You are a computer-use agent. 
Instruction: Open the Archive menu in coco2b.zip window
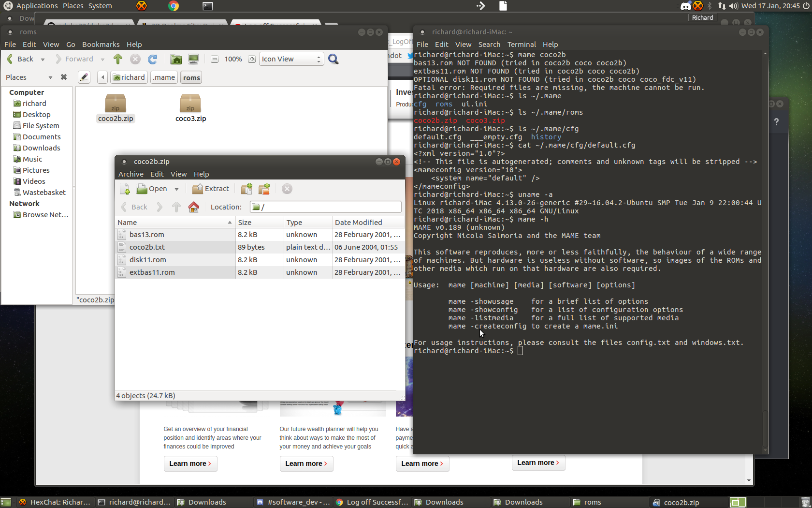point(131,174)
